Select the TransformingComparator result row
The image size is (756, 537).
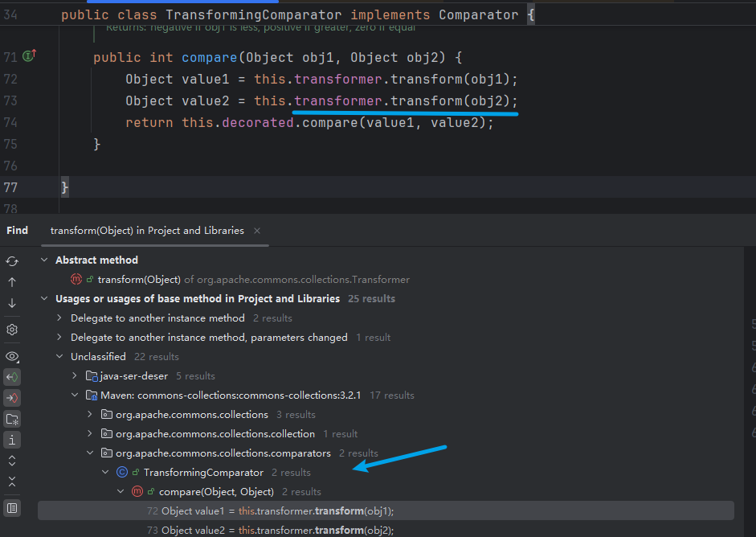386,473
